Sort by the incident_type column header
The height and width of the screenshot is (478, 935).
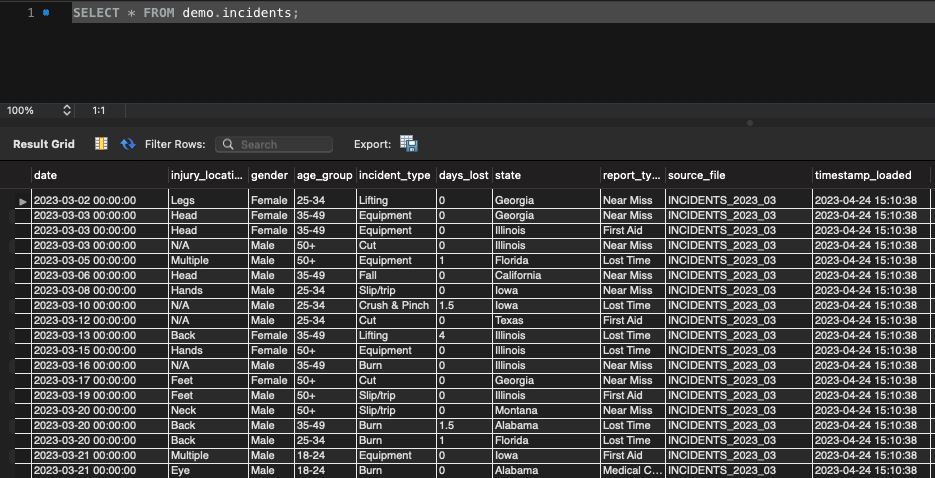[x=396, y=175]
